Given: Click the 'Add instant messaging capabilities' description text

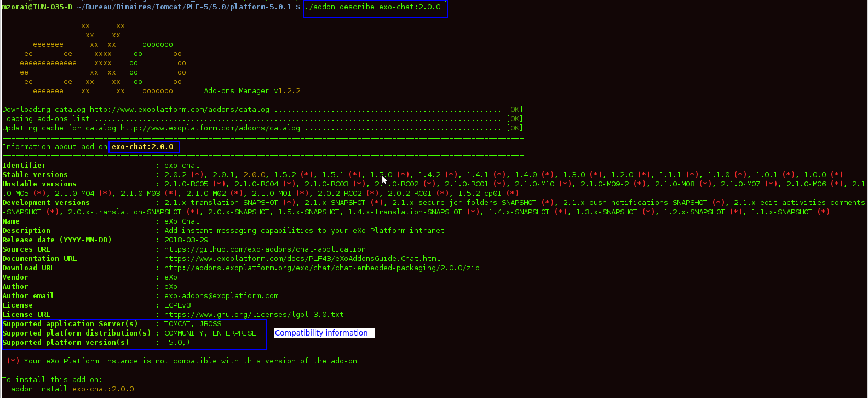Looking at the screenshot, I should point(304,230).
